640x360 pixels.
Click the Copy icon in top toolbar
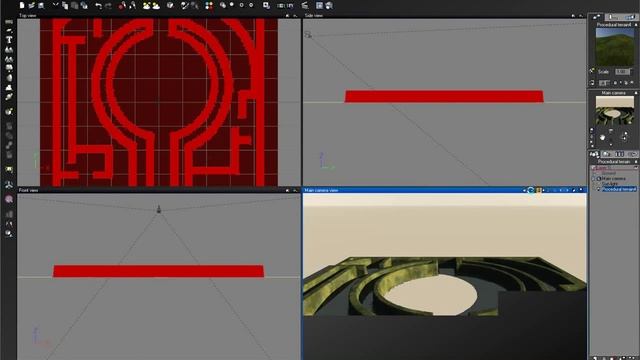[x=64, y=5]
